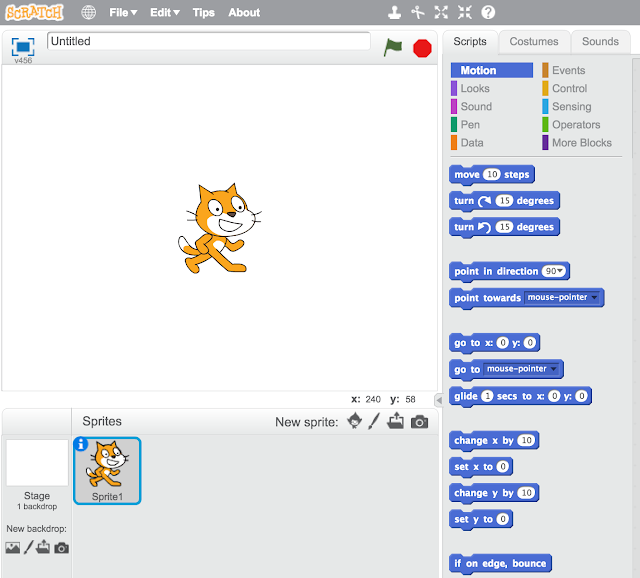The image size is (640, 578).
Task: Click the project title field Untitled
Action: 209,41
